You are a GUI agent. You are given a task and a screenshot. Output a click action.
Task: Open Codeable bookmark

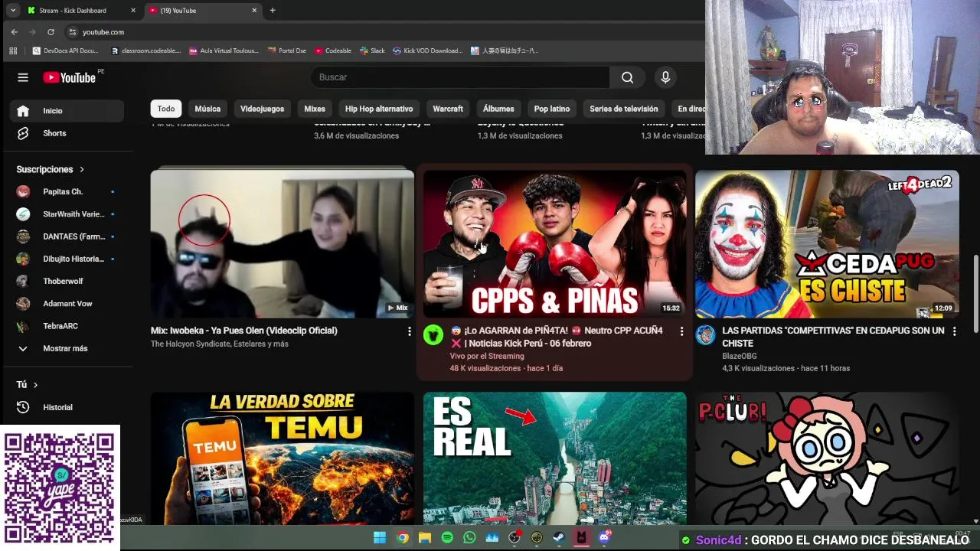tap(333, 51)
